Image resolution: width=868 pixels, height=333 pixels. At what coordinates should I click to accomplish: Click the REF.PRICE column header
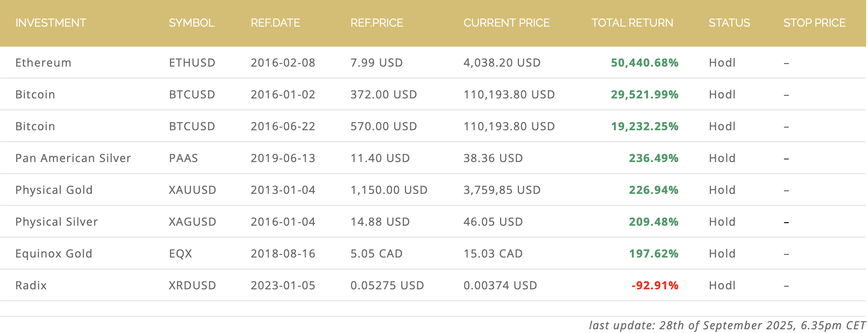[377, 23]
